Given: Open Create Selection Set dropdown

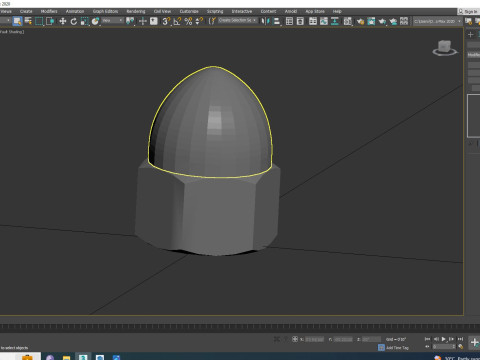Looking at the screenshot, I should (x=238, y=20).
